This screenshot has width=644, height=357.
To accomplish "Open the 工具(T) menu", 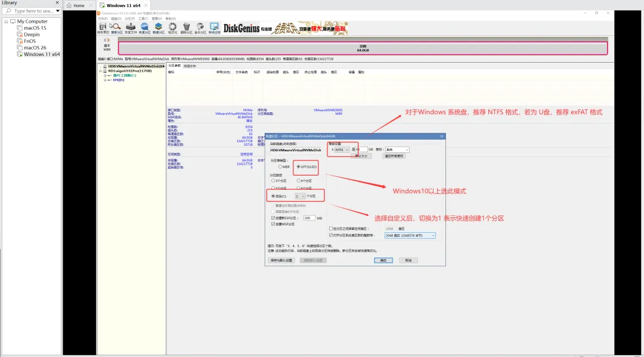I will pos(143,19).
